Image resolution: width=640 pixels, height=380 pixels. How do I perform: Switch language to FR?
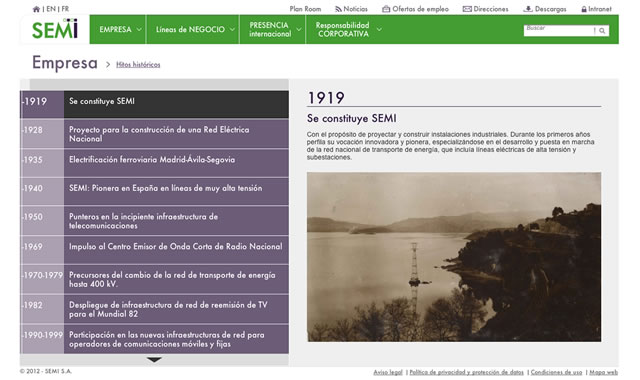65,9
